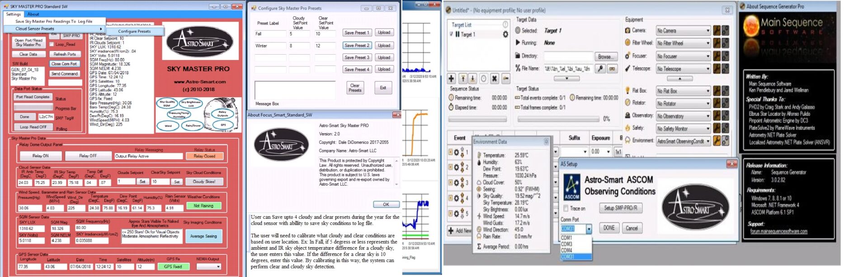Upload the Fall preset
This screenshot has height=277, width=868.
[384, 33]
